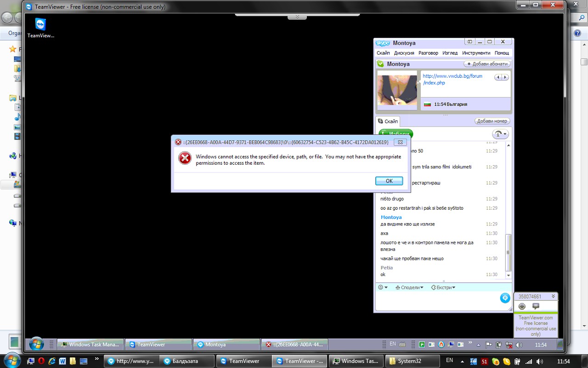Click the message 'чакай ще пробвам паке нещо'

point(412,259)
